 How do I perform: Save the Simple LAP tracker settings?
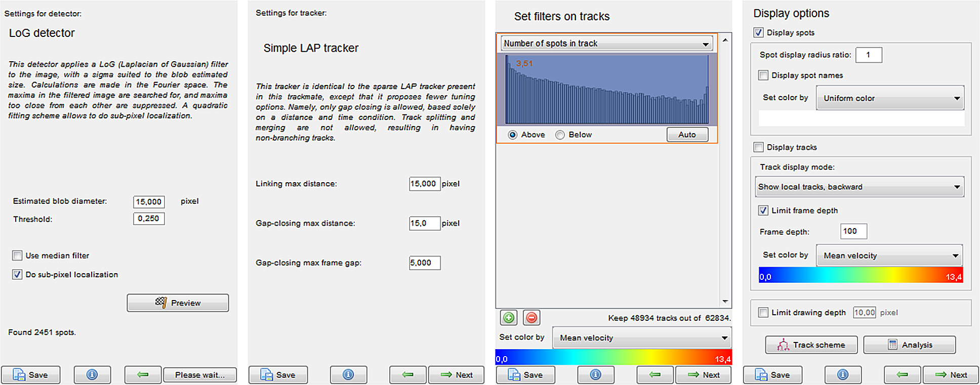coord(278,375)
